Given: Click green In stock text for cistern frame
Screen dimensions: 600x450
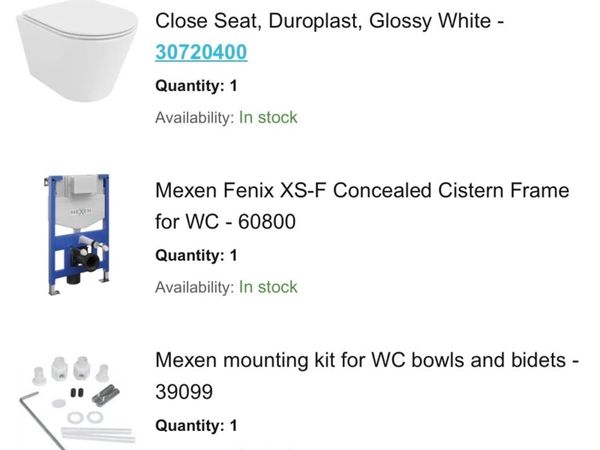Looking at the screenshot, I should point(268,287).
